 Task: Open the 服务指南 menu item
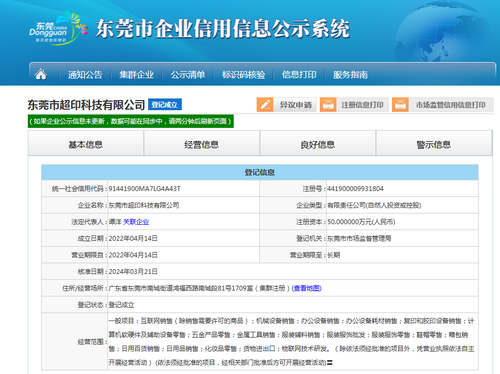[350, 75]
